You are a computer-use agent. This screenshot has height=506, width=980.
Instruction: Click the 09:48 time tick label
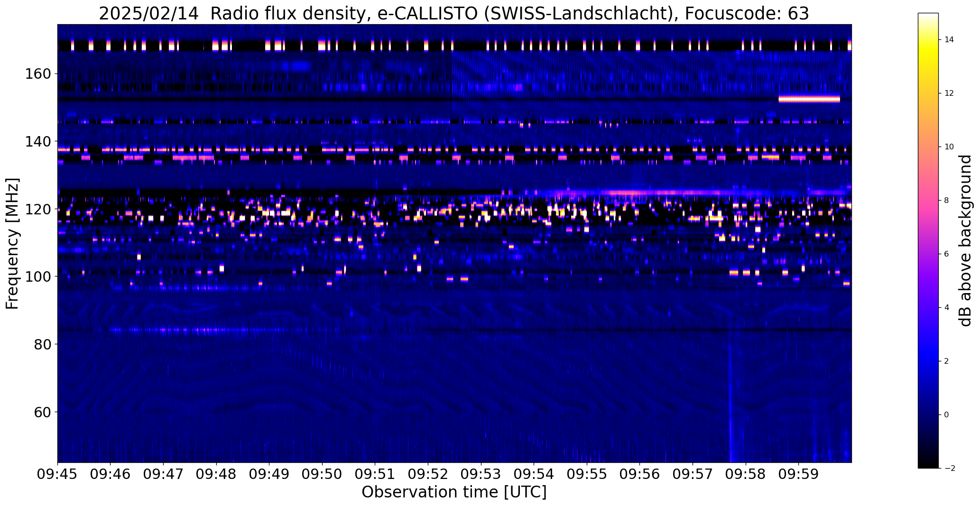tap(216, 474)
